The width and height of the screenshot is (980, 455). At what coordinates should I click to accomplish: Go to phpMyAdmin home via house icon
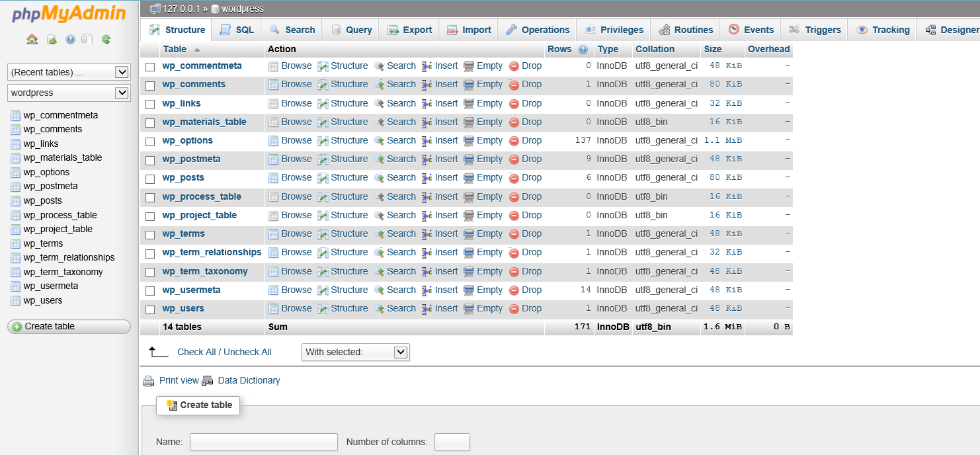[x=32, y=40]
